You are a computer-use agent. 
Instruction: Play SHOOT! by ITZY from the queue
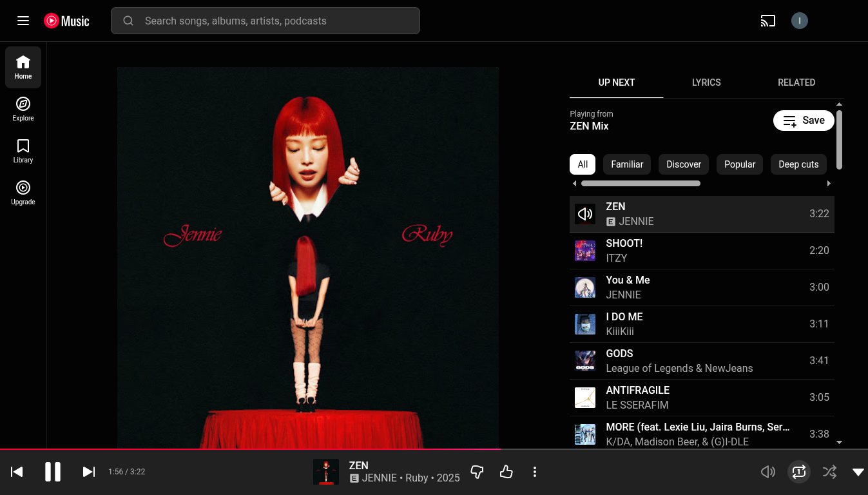tap(702, 251)
